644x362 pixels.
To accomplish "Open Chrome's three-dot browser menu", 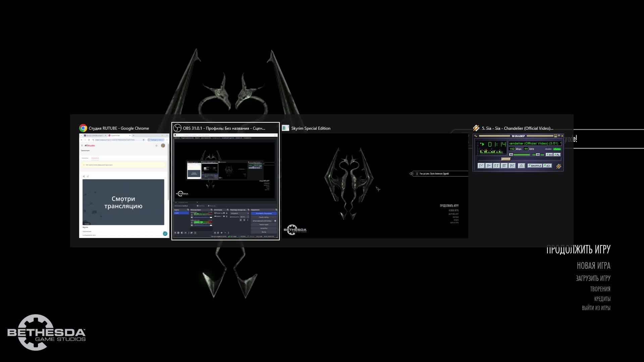I will [x=167, y=140].
